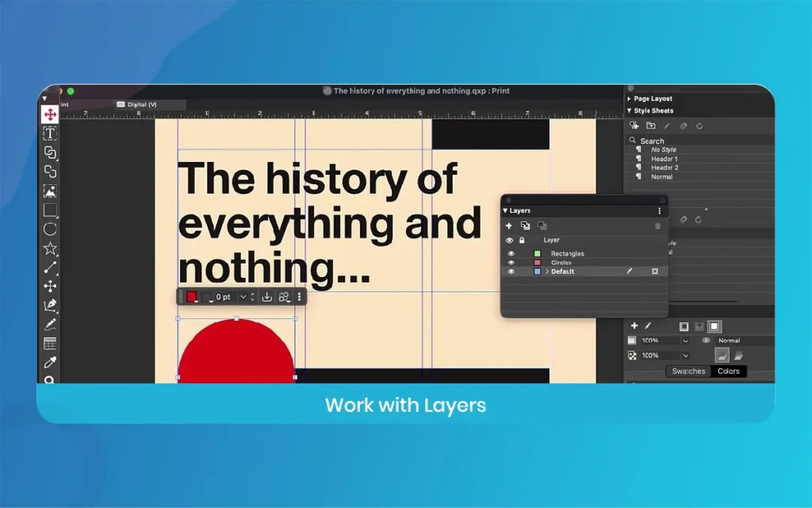The height and width of the screenshot is (508, 812).
Task: Click the solid fill button in Colors palette
Action: coord(722,355)
